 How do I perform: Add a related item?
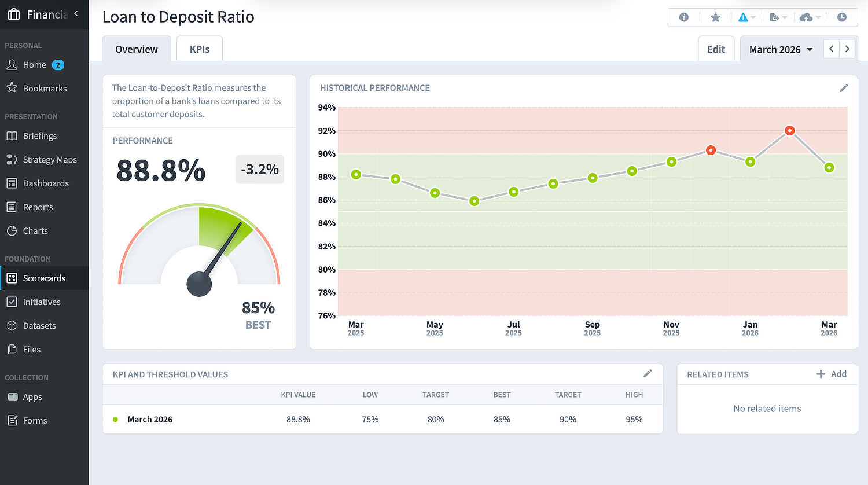(x=832, y=374)
